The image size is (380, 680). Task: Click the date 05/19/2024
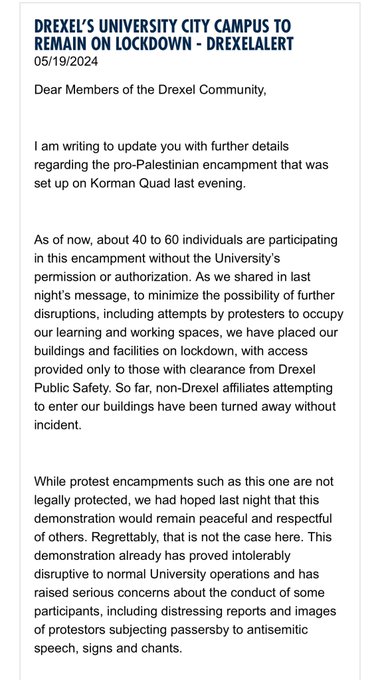[x=66, y=62]
